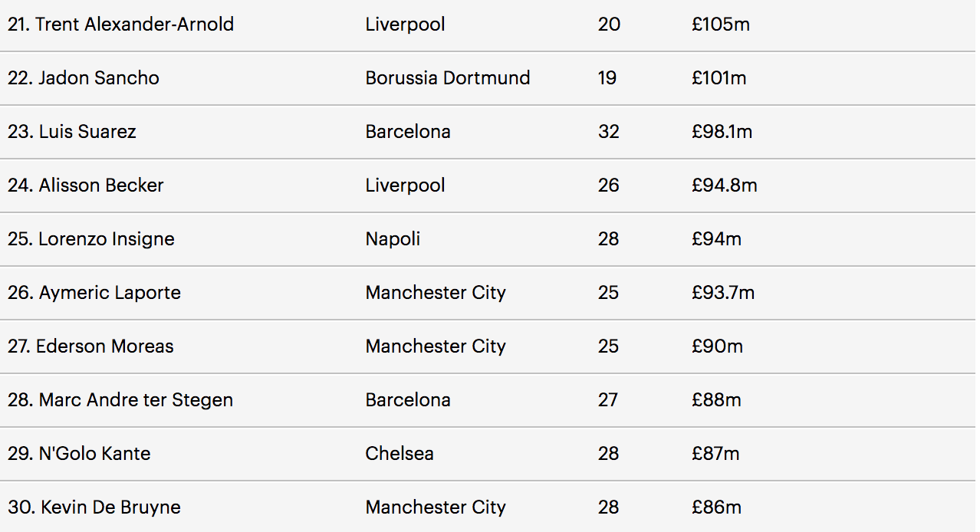Click Trent Alexander-Arnold's £105m value
This screenshot has height=532, width=980.
pyautogui.click(x=720, y=25)
